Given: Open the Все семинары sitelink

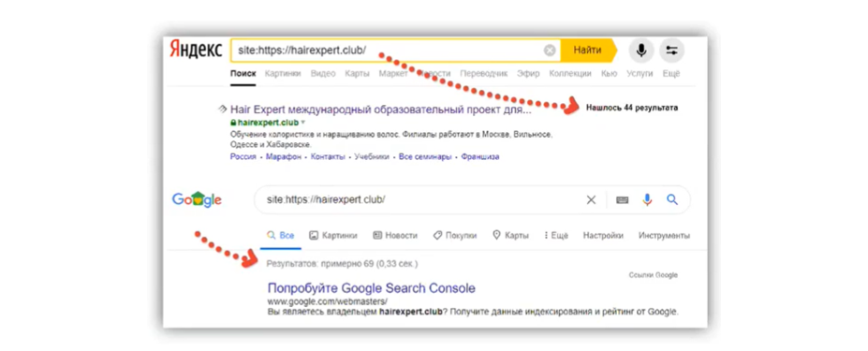Looking at the screenshot, I should coord(425,156).
